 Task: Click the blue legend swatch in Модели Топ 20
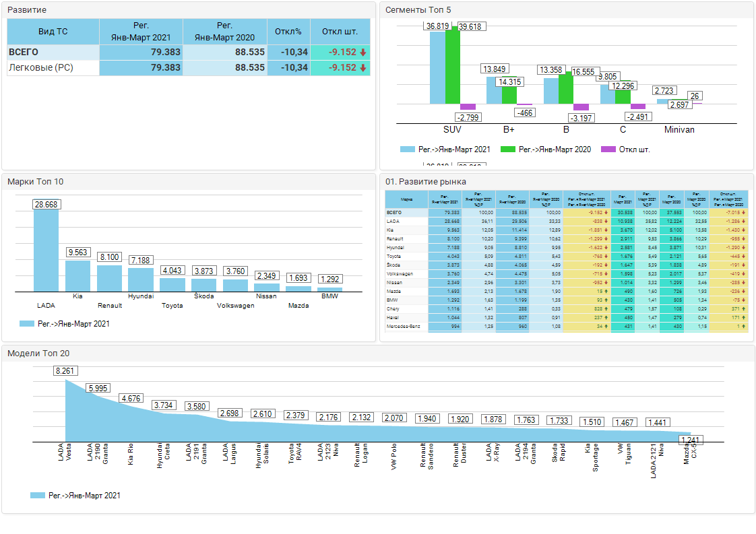[x=38, y=496]
